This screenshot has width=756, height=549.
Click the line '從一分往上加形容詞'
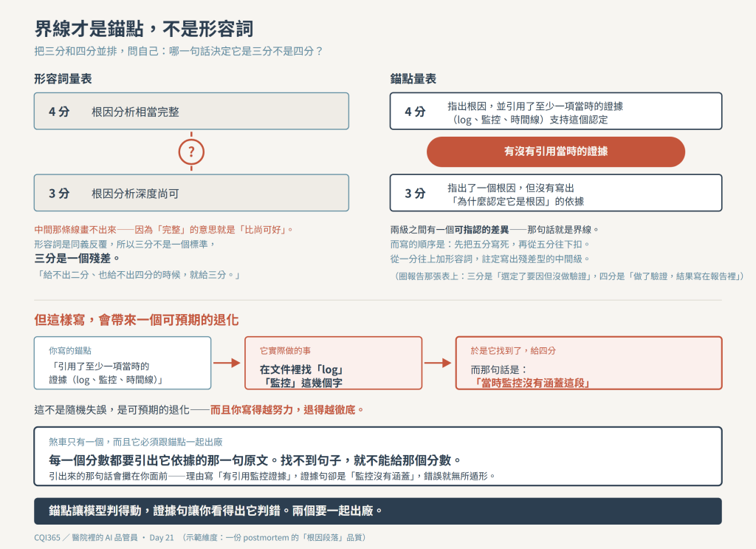pyautogui.click(x=490, y=259)
